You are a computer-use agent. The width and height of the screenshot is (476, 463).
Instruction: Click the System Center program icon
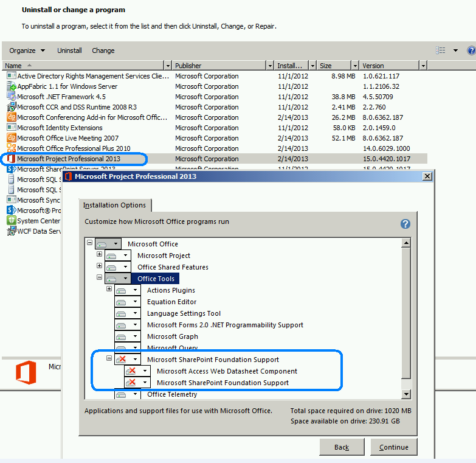(11, 220)
